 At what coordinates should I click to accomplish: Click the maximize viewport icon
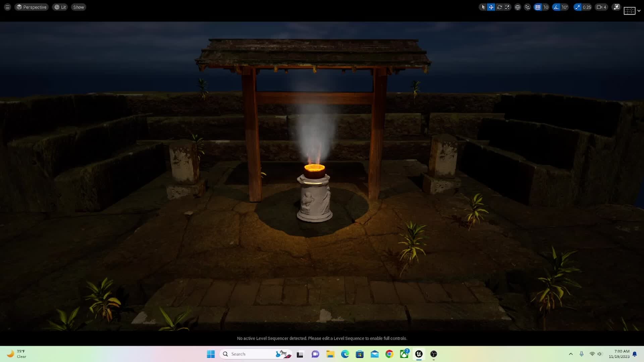tap(616, 7)
